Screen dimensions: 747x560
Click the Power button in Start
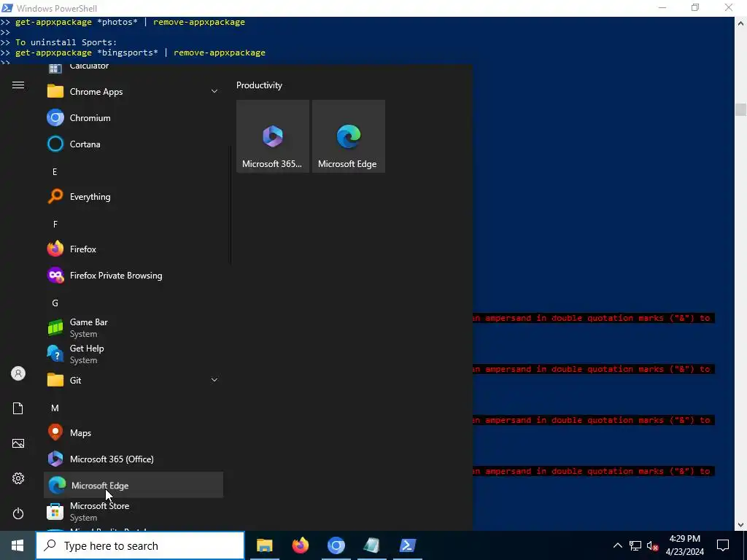18,513
